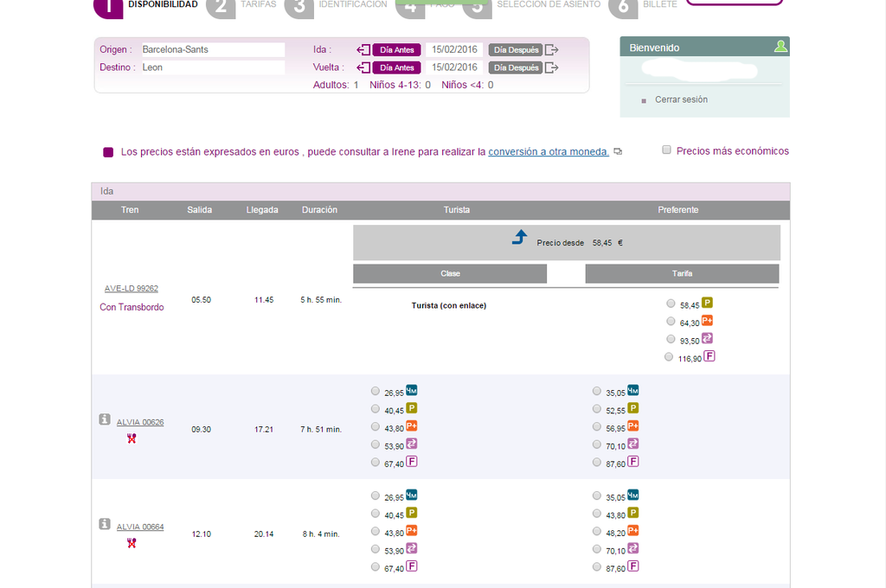Viewport: 886px width, 588px height.
Task: Open the Billete step tab
Action: pos(659,4)
